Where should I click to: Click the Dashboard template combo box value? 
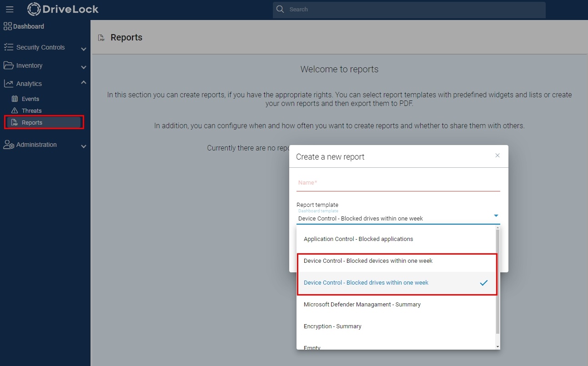tap(361, 218)
